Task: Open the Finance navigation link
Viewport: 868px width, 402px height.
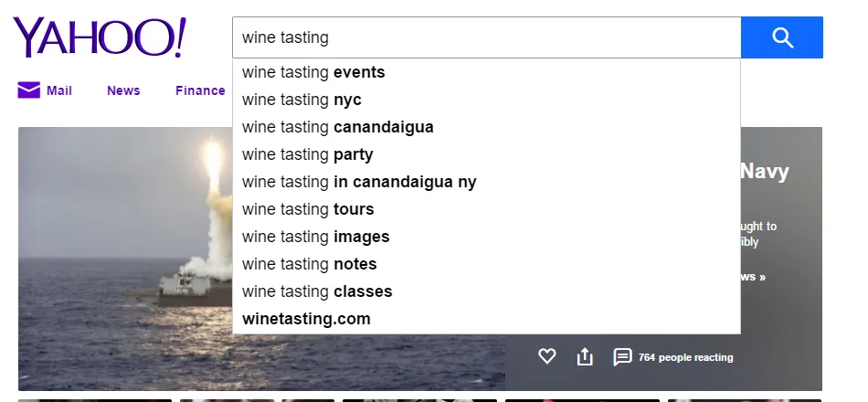Action: [x=200, y=90]
